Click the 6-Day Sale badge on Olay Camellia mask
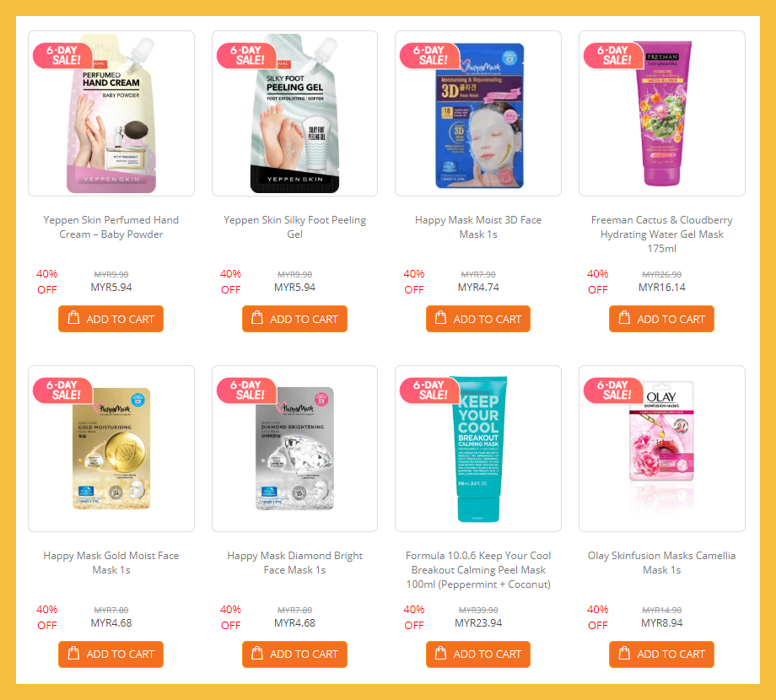 click(x=614, y=390)
